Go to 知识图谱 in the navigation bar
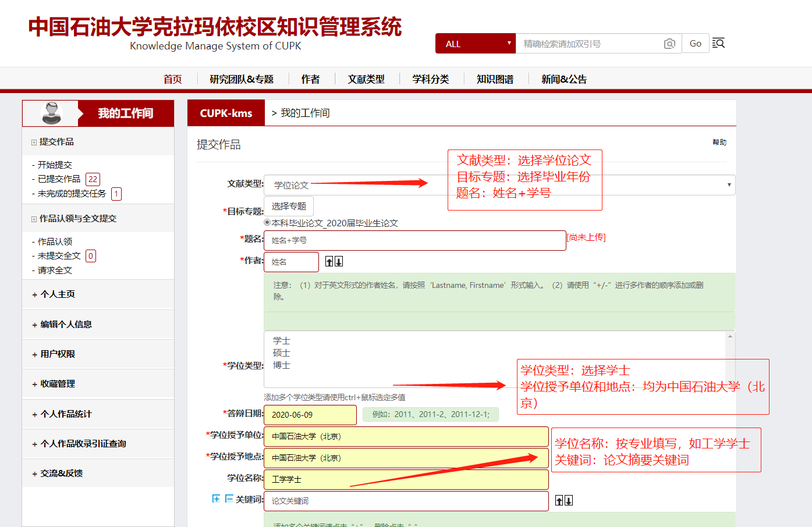Image resolution: width=812 pixels, height=527 pixels. (x=495, y=79)
